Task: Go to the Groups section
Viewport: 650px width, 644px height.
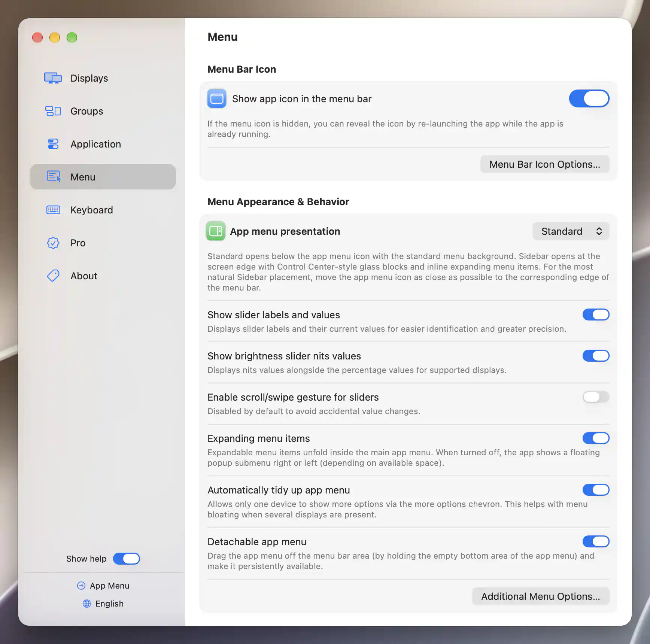Action: pyautogui.click(x=87, y=111)
